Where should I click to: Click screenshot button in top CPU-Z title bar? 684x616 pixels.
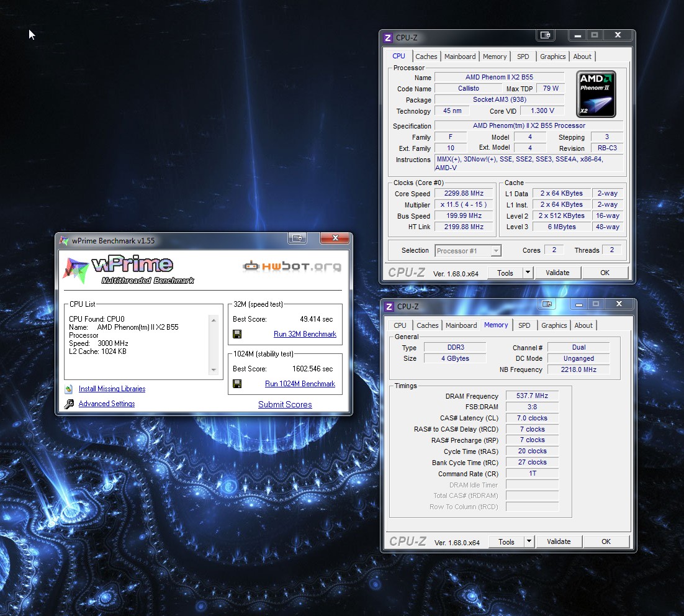546,35
